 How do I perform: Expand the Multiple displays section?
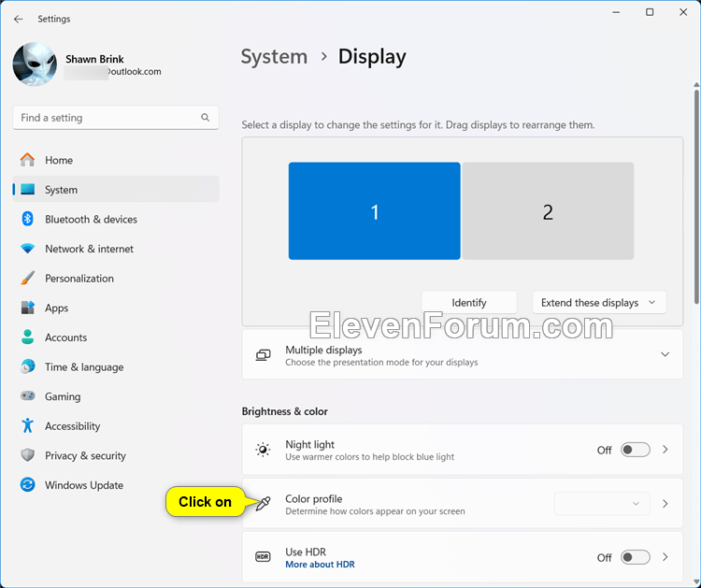[665, 354]
